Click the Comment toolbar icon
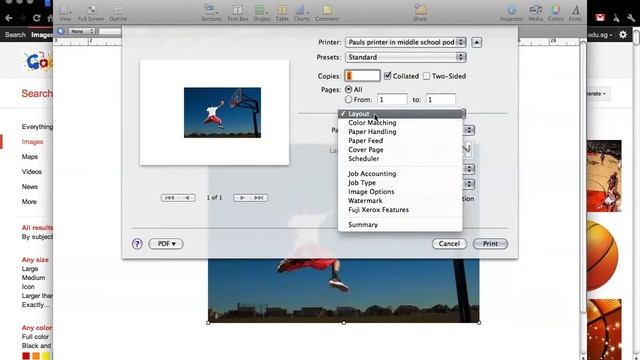Screen dimensions: 640x360 (327, 12)
